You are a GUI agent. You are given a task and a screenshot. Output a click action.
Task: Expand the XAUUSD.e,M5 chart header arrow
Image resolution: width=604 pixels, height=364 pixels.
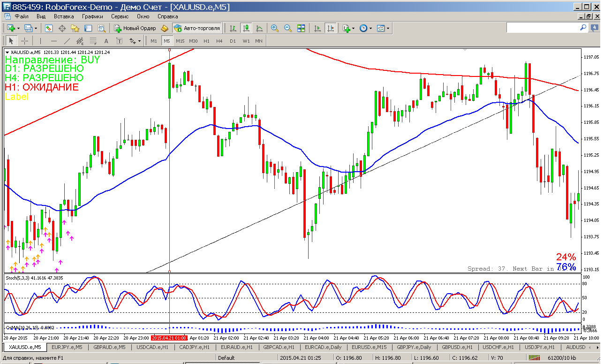pos(7,53)
